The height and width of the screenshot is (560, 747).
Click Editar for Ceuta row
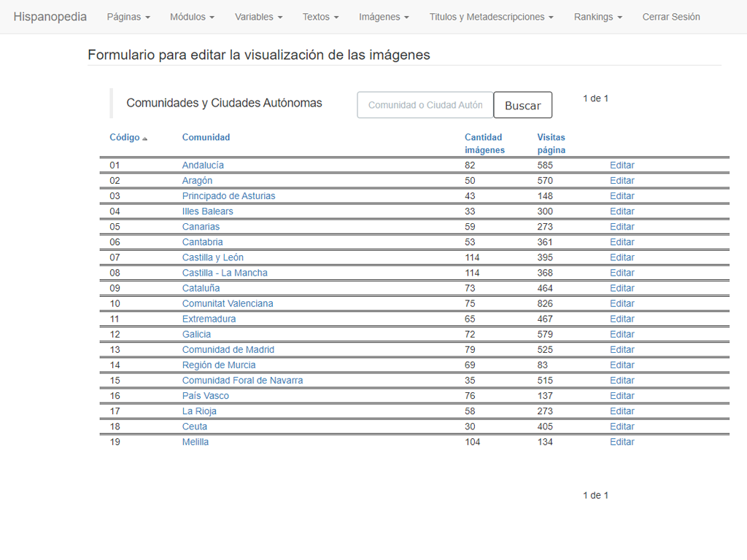(x=622, y=427)
